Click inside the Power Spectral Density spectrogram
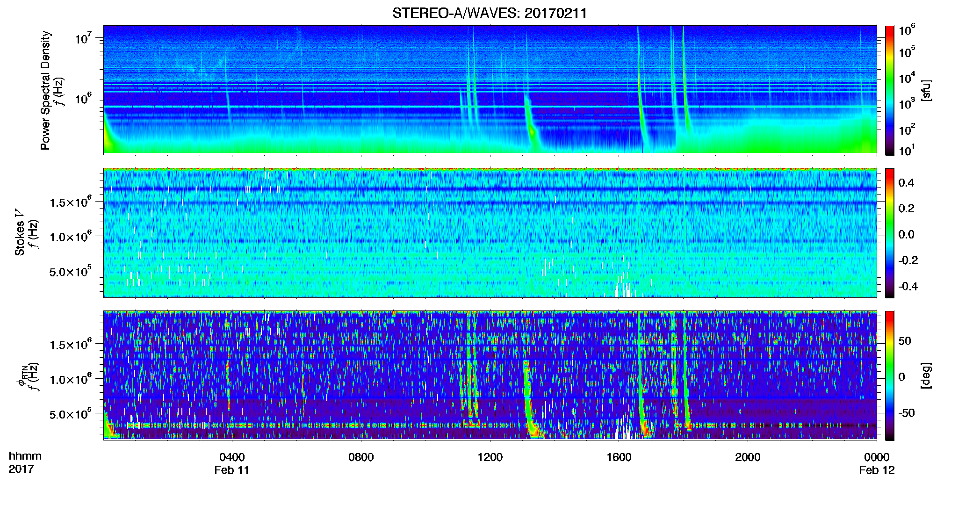The image size is (980, 505). point(490,90)
